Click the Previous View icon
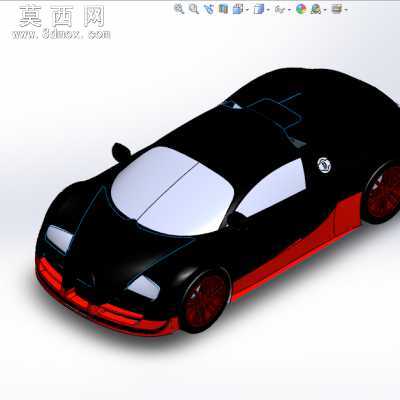The image size is (400, 400). [209, 9]
